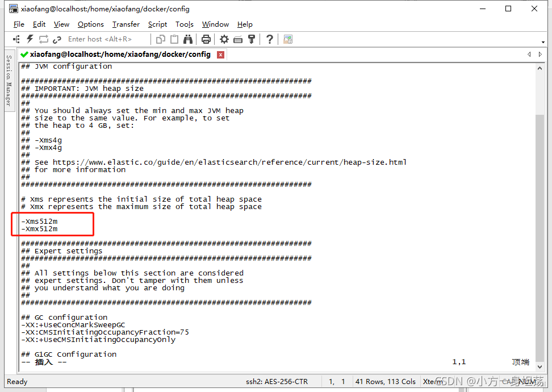Screen dimensions: 552x392
Task: Click the '## GC configuration' line
Action: [64, 318]
